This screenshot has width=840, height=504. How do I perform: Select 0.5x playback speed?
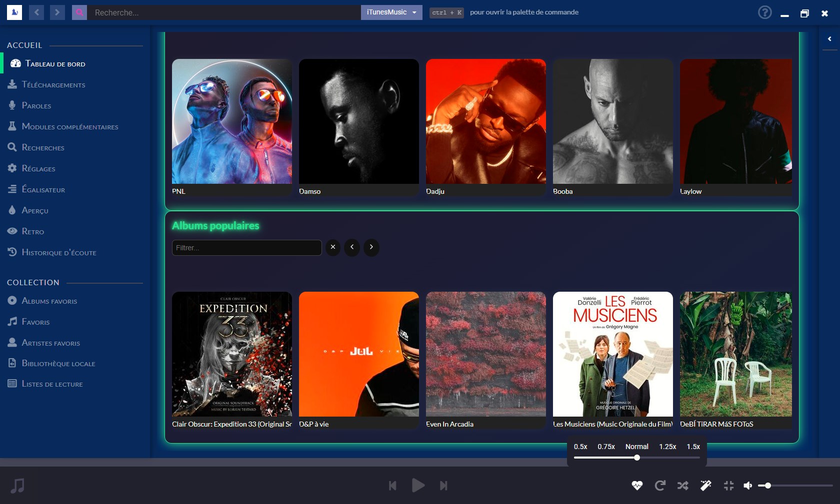pos(580,447)
